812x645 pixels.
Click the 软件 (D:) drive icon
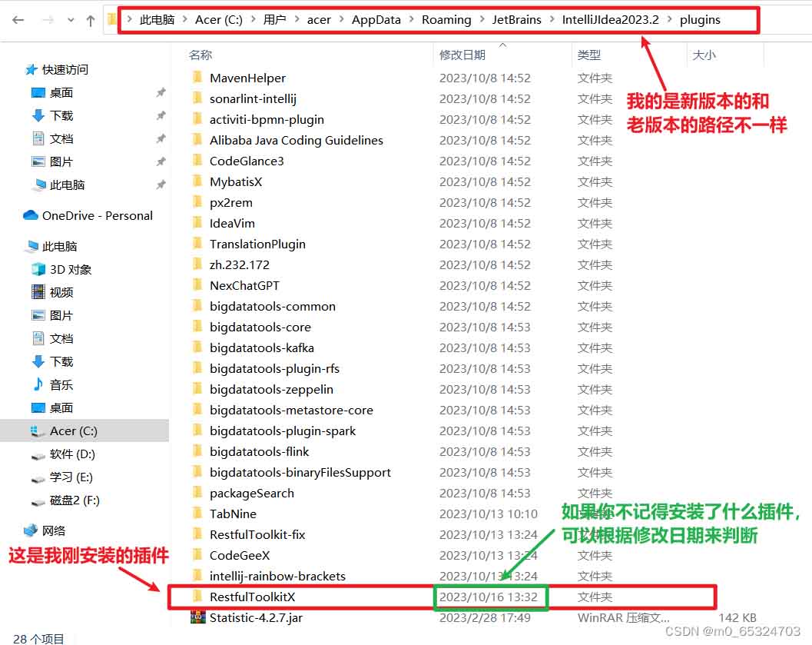point(38,455)
